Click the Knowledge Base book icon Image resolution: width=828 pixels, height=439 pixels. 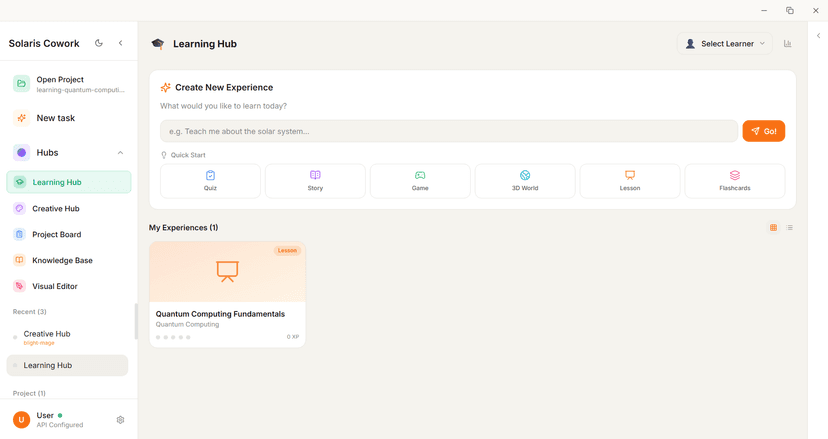(20, 260)
